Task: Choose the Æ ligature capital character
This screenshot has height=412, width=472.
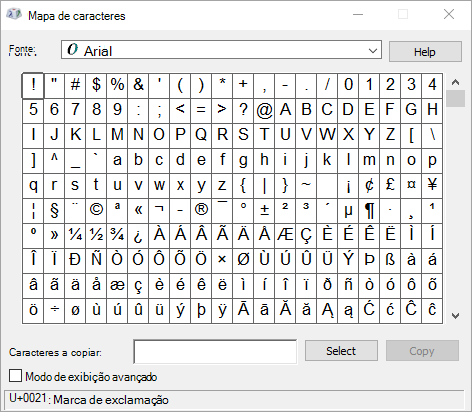Action: (x=285, y=236)
